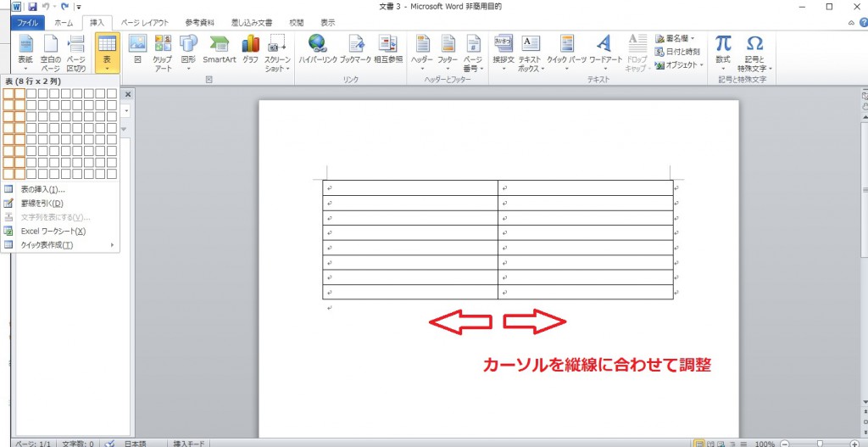This screenshot has width=868, height=447.
Task: Save document from Quick Access Toolbar
Action: coord(32,7)
